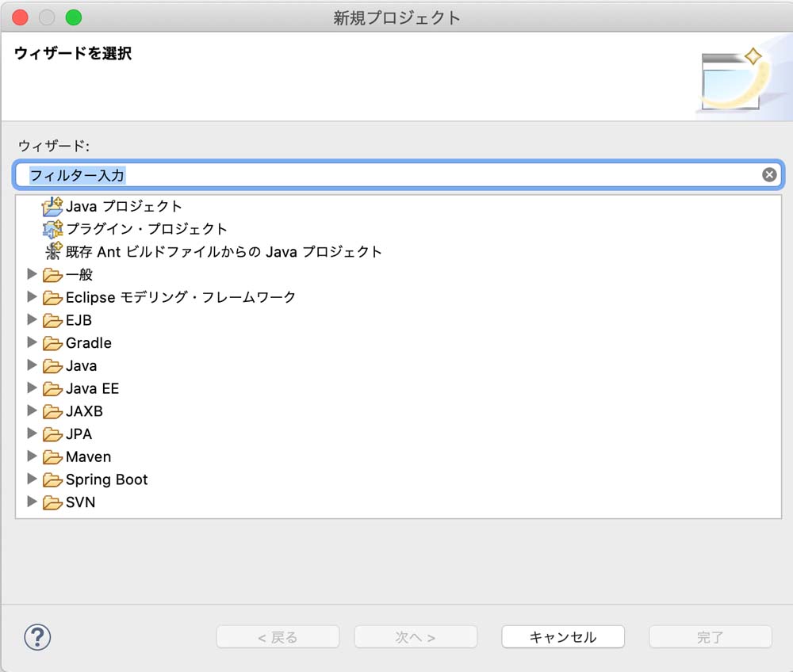This screenshot has height=672, width=793.
Task: Select the Java label in the tree
Action: tap(82, 366)
